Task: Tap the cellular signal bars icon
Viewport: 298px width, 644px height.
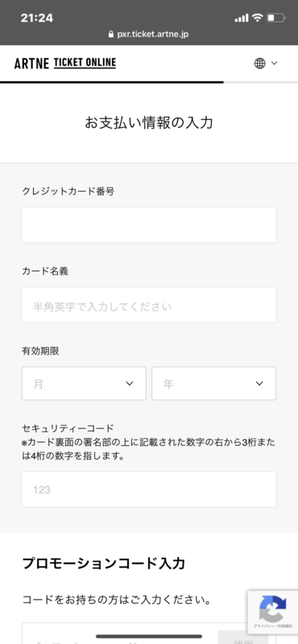Action: (242, 18)
